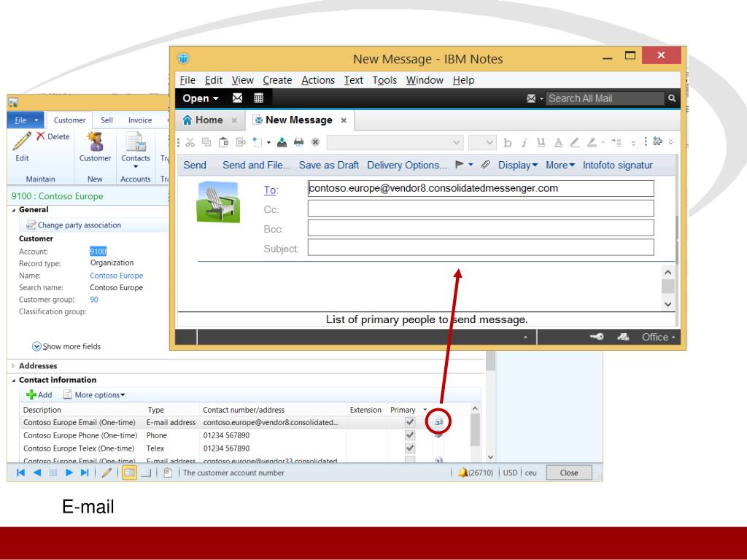The height and width of the screenshot is (560, 747).
Task: Click Send to send the message
Action: (195, 166)
